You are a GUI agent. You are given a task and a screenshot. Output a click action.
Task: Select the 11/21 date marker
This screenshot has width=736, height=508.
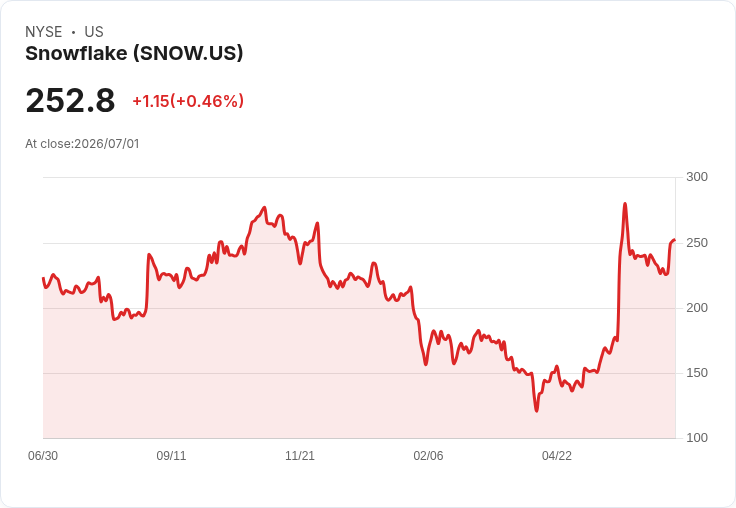coord(300,455)
